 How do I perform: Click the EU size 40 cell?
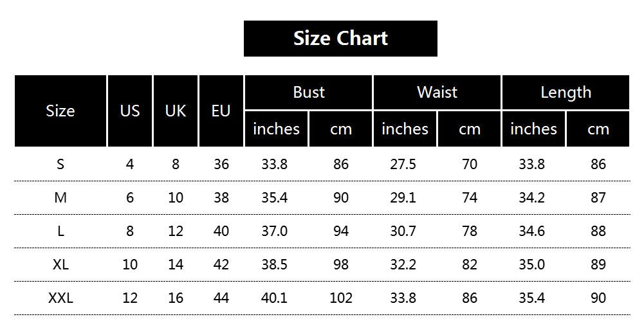click(x=221, y=231)
